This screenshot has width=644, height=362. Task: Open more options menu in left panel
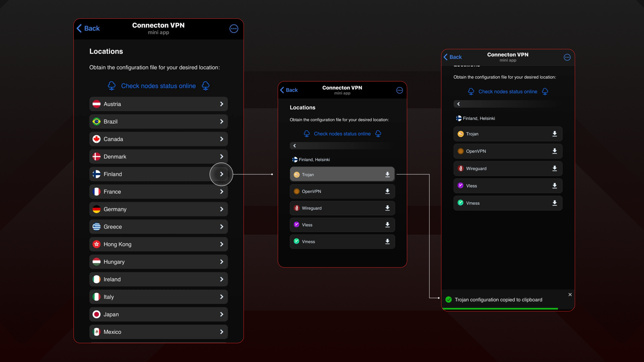234,29
